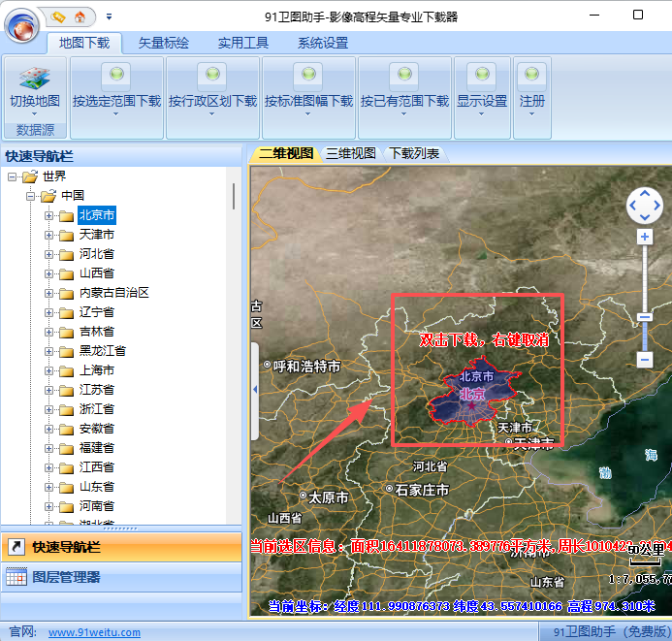672x641 pixels.
Task: Expand the 注册 dropdown arrow
Action: point(531,114)
